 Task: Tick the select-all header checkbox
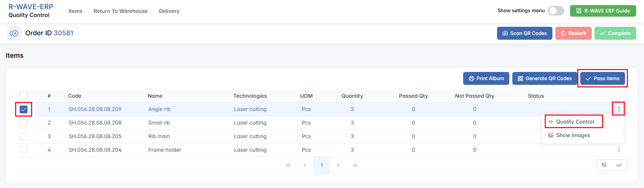23,96
